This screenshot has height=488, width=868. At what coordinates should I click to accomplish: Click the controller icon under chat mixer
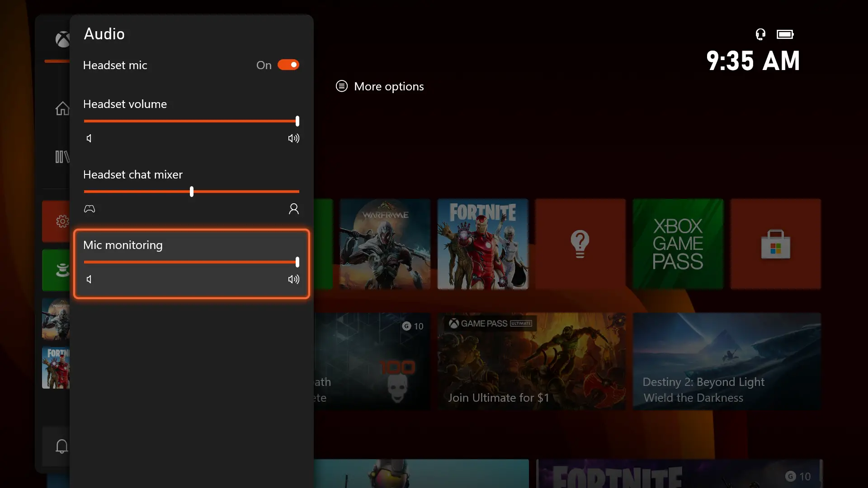point(90,209)
